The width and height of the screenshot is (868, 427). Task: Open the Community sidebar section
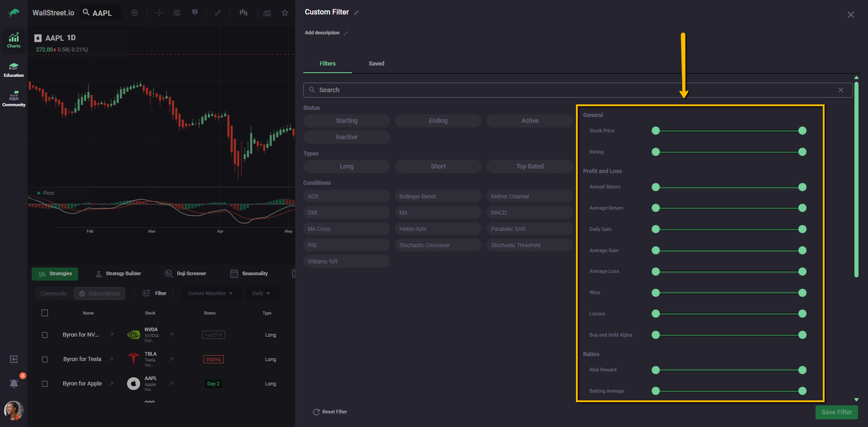click(x=14, y=99)
